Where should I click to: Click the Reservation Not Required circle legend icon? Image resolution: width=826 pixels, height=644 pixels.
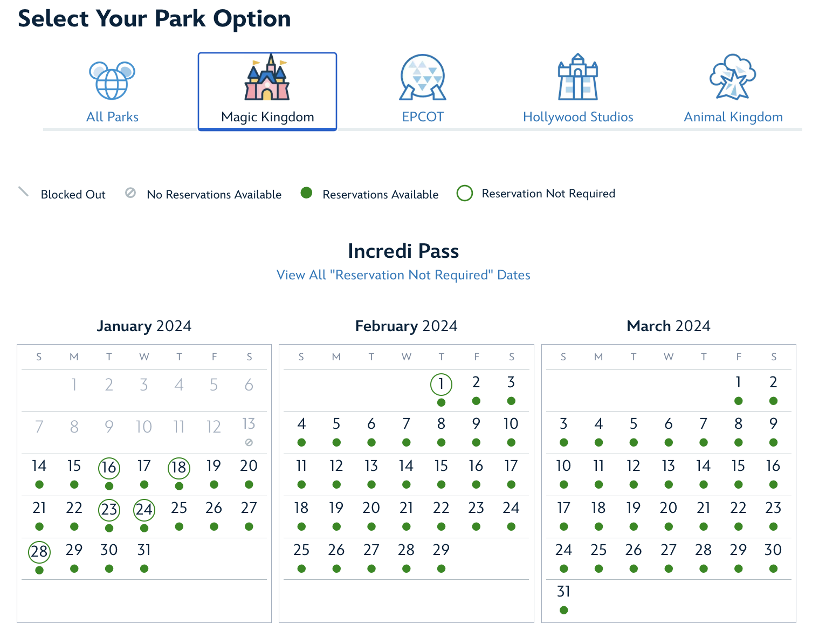point(465,193)
